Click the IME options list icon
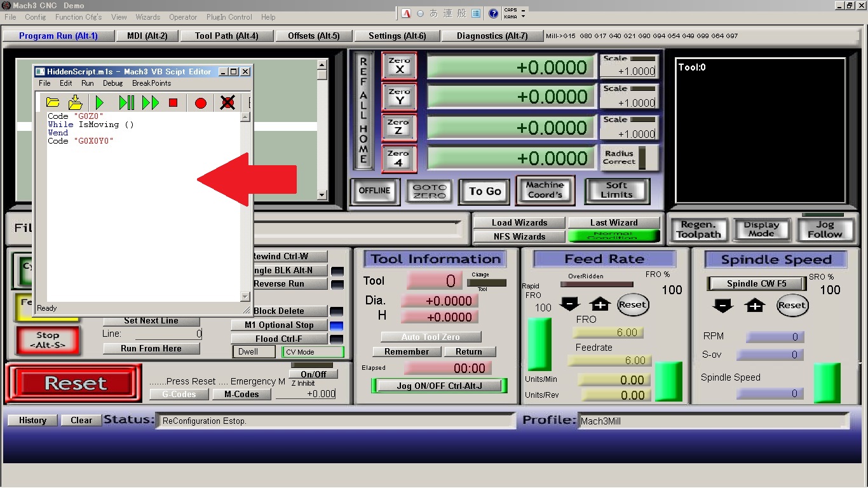Image resolution: width=868 pixels, height=488 pixels. [476, 13]
